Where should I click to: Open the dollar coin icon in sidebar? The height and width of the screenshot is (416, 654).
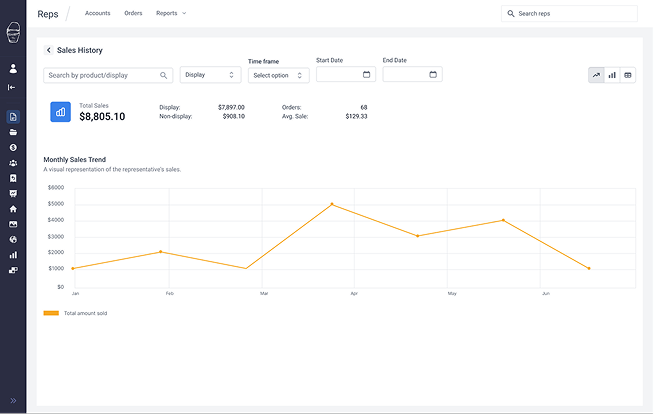[x=13, y=148]
